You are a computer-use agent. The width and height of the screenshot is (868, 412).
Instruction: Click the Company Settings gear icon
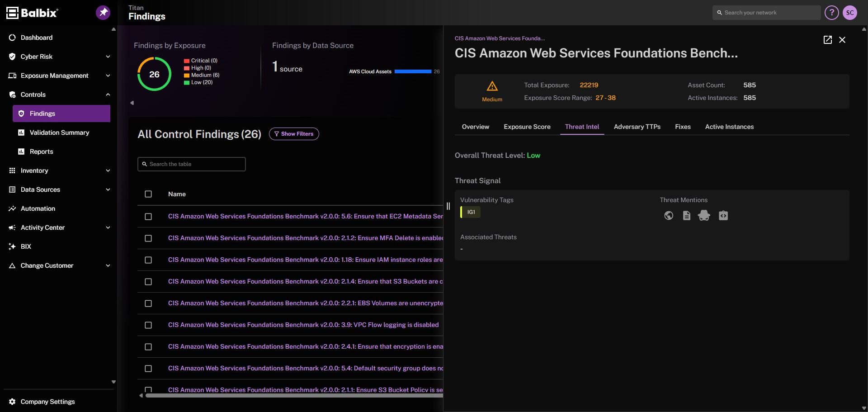coord(12,402)
